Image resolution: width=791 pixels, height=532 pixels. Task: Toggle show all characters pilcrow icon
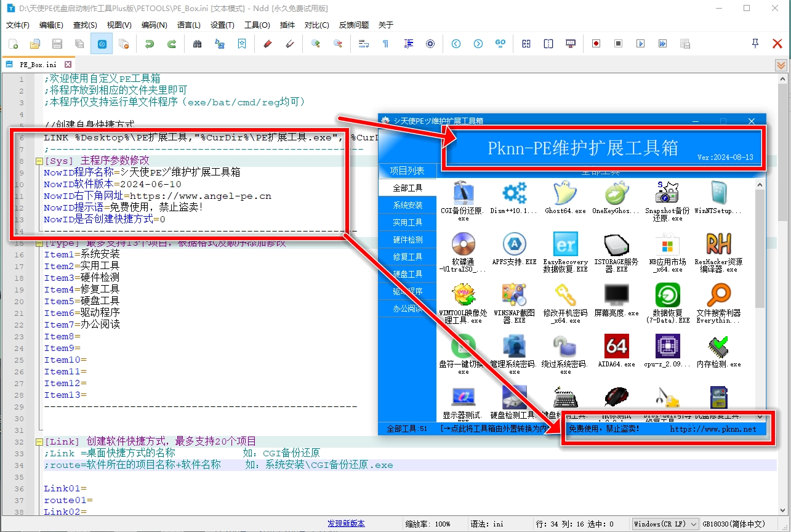386,44
